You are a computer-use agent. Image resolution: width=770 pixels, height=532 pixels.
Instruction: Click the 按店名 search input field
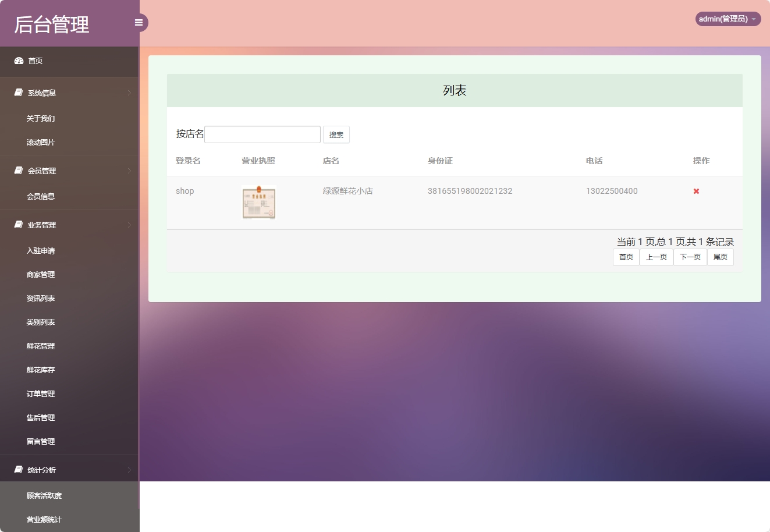[262, 134]
